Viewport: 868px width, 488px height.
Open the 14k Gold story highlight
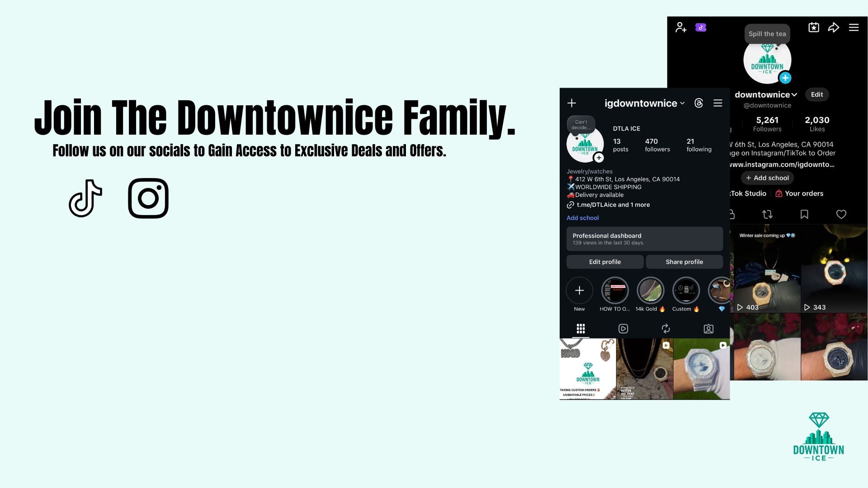pyautogui.click(x=650, y=291)
